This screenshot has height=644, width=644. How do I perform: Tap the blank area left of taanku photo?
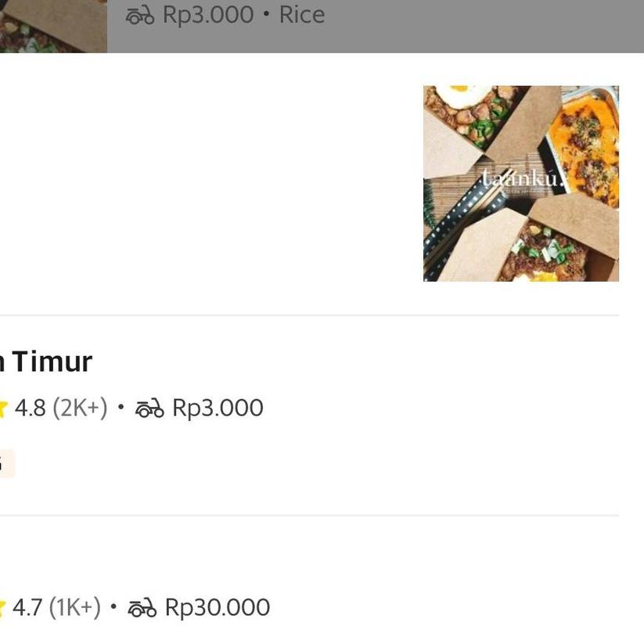pos(211,183)
